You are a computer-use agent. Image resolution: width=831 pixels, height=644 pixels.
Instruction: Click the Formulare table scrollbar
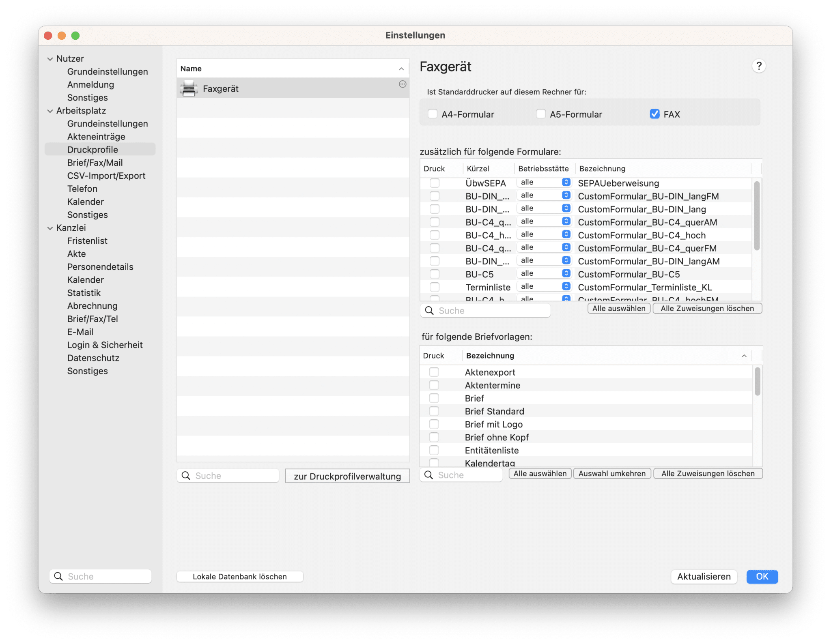tap(757, 216)
